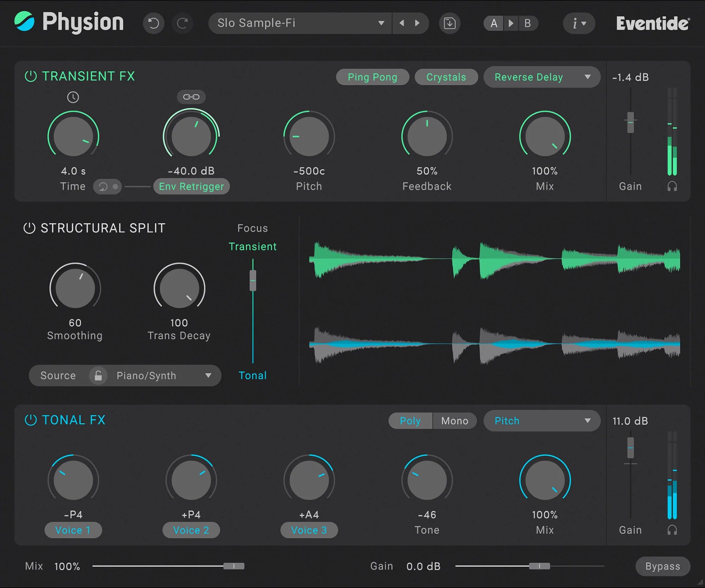
Task: Disable Tonal FX power button
Action: [x=31, y=420]
